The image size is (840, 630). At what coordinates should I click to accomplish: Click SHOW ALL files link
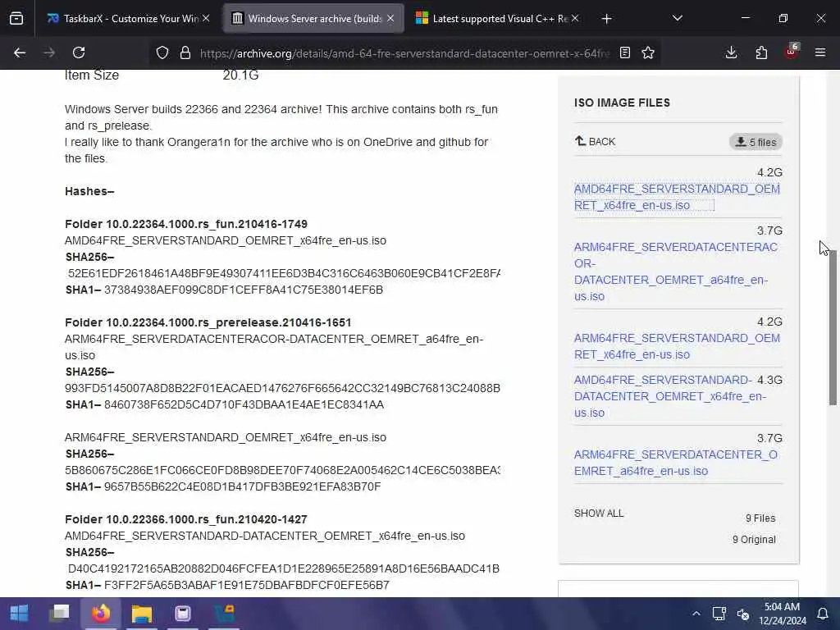pyautogui.click(x=598, y=514)
